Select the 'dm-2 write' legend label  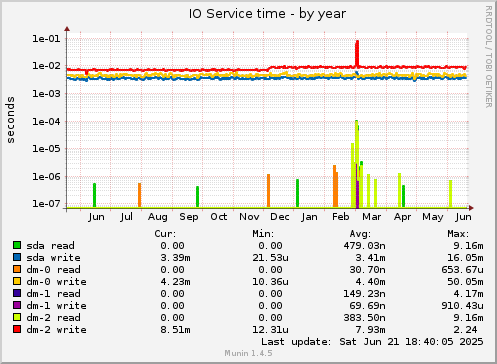click(56, 330)
